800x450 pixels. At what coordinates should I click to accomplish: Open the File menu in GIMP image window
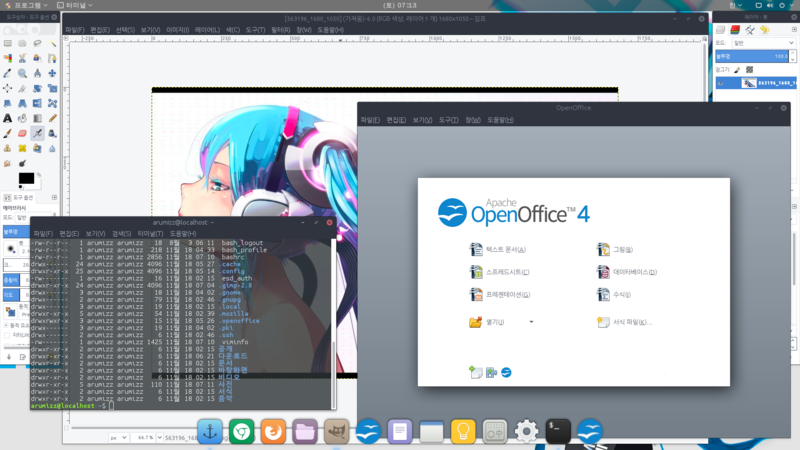point(74,30)
